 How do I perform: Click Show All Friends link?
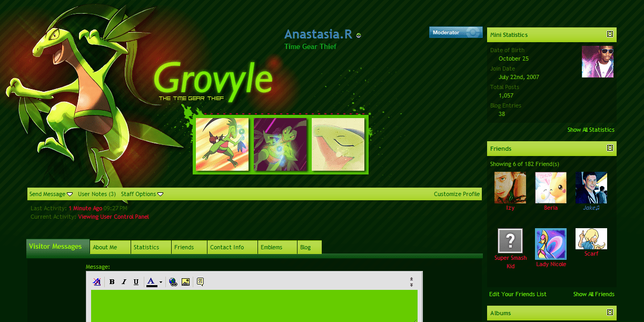(x=594, y=294)
